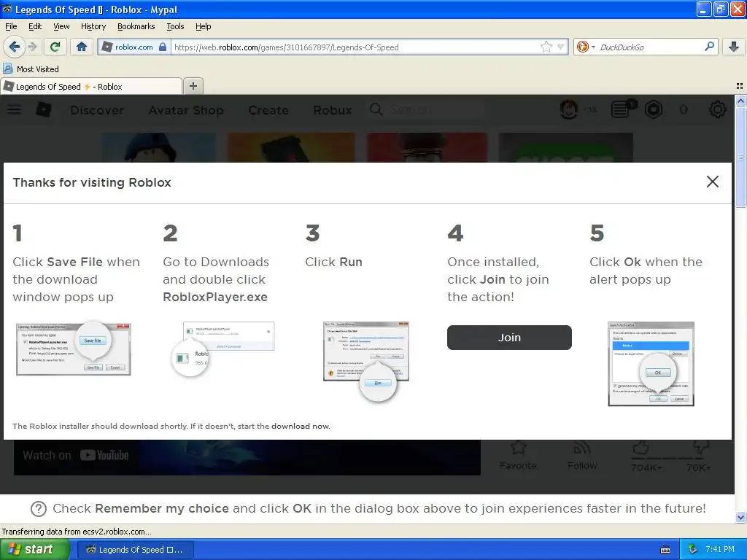This screenshot has height=560, width=747.
Task: Click the Run dialog step illustration
Action: click(x=366, y=360)
